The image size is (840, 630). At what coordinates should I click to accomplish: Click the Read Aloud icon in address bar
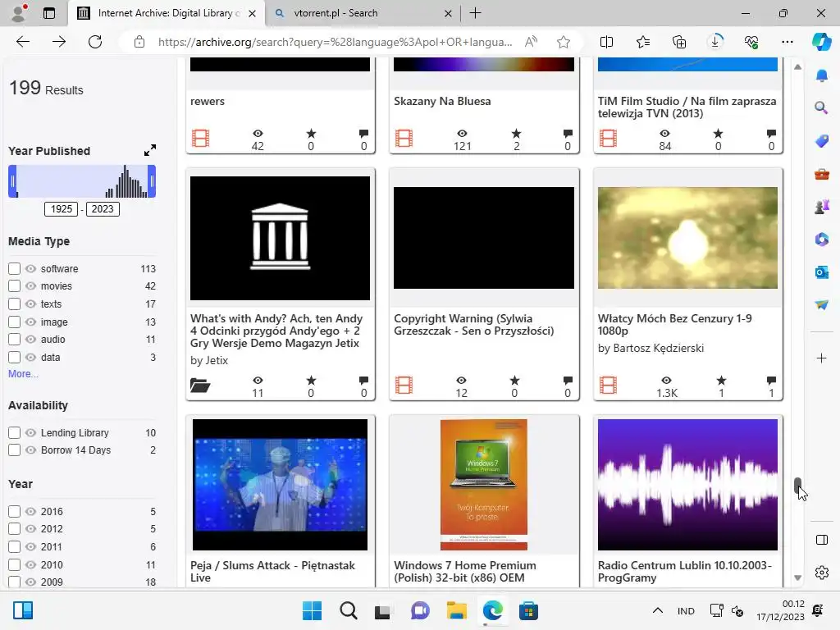(531, 42)
